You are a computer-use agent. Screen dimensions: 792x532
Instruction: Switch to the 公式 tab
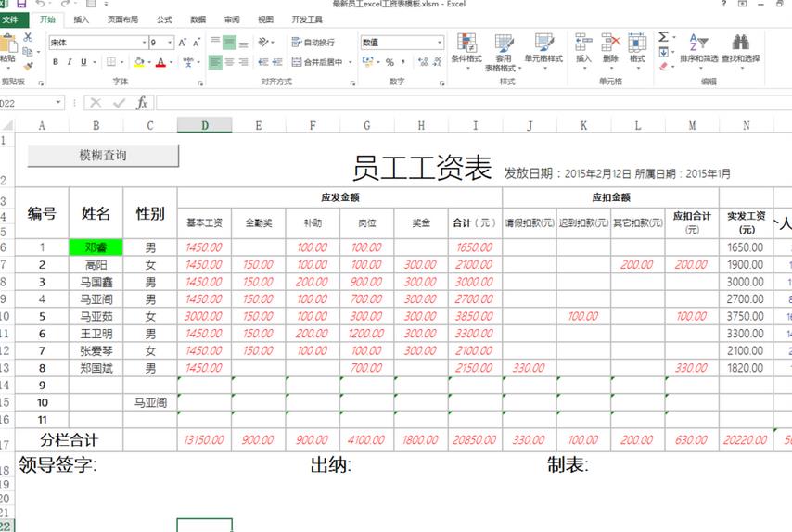tap(164, 19)
